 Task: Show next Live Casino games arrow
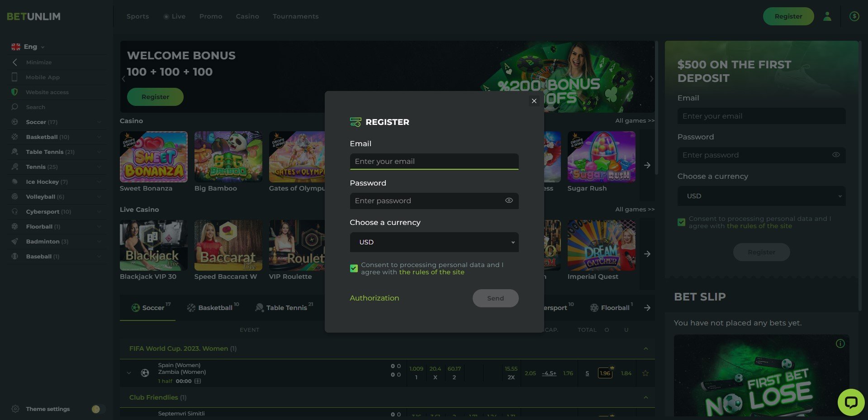point(647,254)
